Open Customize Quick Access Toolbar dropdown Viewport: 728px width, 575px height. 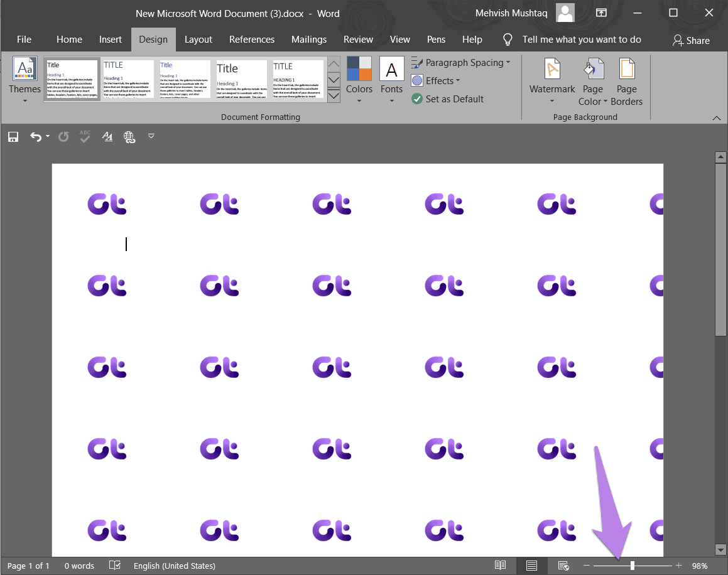[x=151, y=136]
